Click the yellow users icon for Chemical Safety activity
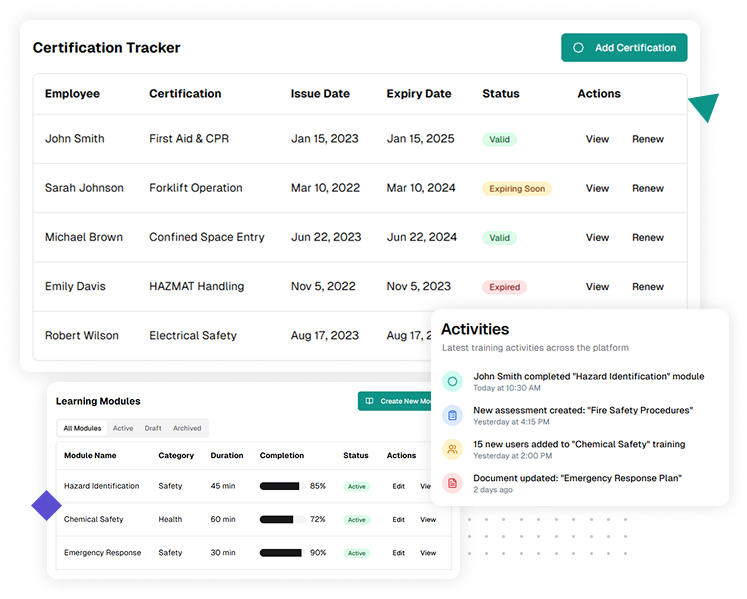747x599 pixels. click(453, 449)
